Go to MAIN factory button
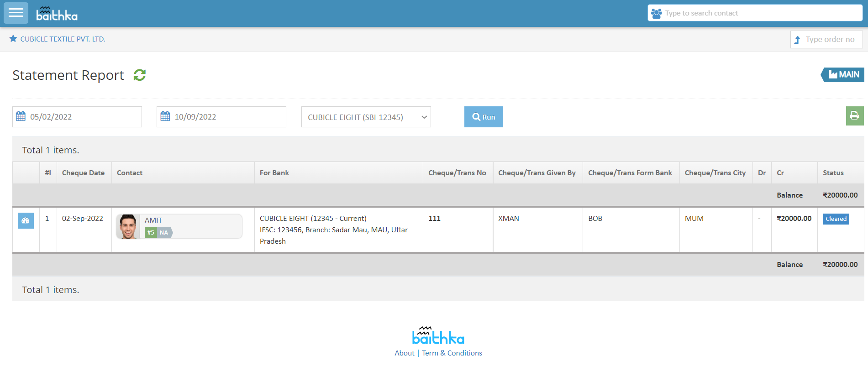Image resolution: width=868 pixels, height=387 pixels. [x=843, y=75]
